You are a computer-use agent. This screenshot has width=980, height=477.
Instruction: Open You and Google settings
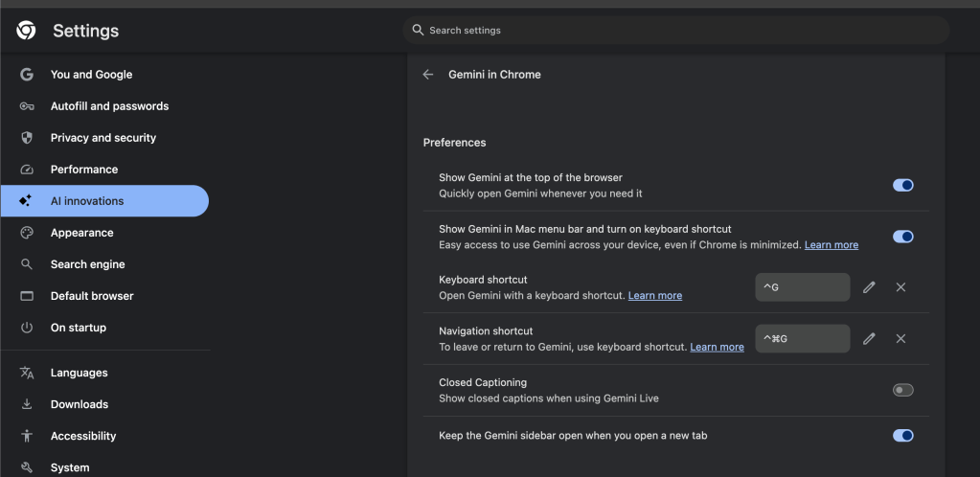(104, 75)
